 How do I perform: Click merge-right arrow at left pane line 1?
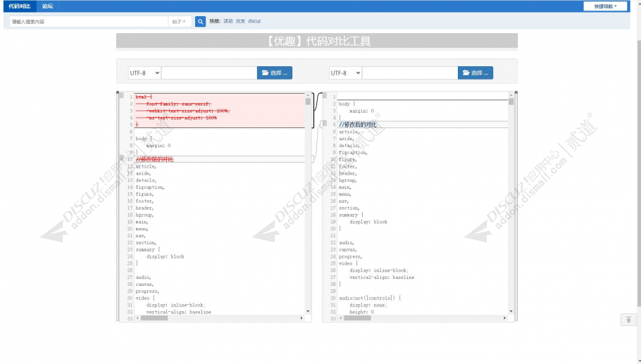click(x=121, y=95)
